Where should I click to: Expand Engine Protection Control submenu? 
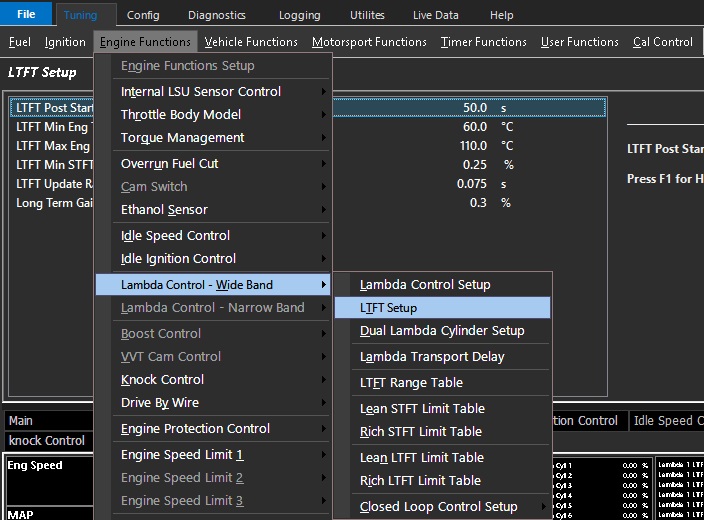pyautogui.click(x=213, y=429)
